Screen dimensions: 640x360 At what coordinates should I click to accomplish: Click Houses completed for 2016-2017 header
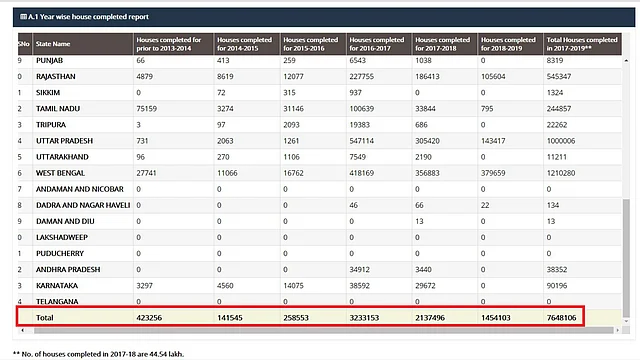tap(377, 44)
